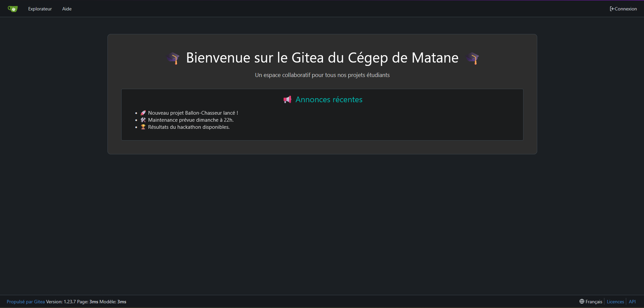Viewport: 644px width, 308px height.
Task: Click the sign-in arrow icon beside Connexion
Action: 612,9
